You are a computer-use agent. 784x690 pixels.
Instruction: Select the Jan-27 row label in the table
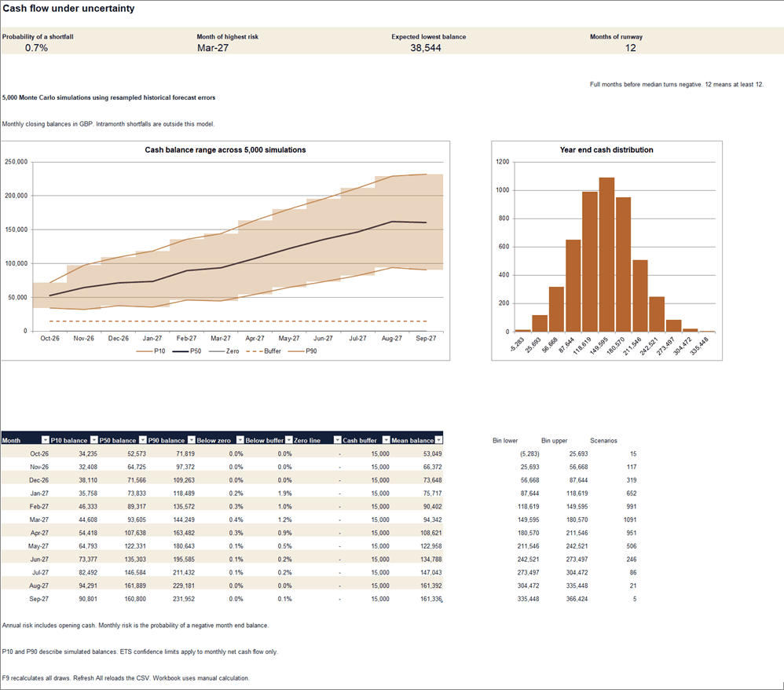pos(39,494)
